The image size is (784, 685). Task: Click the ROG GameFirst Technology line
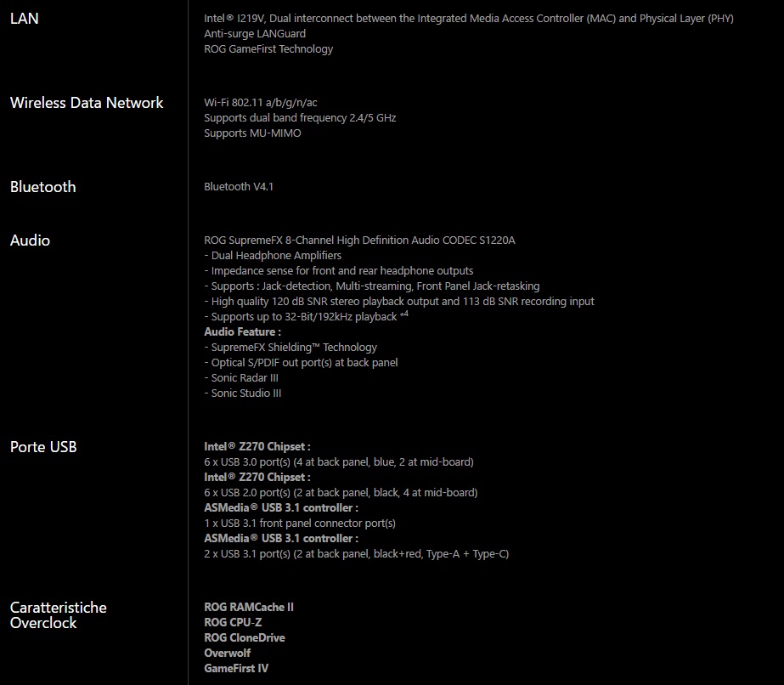pos(268,49)
